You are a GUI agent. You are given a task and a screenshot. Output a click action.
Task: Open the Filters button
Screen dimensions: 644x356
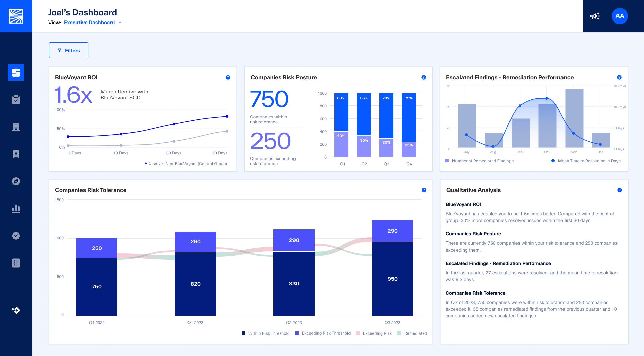pyautogui.click(x=68, y=50)
